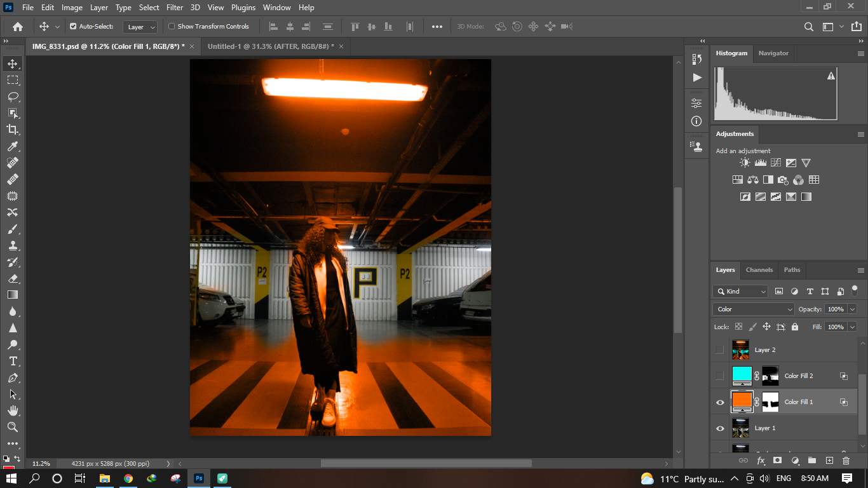The height and width of the screenshot is (488, 868).
Task: Hide the Color Fill 1 layer
Action: 720,402
